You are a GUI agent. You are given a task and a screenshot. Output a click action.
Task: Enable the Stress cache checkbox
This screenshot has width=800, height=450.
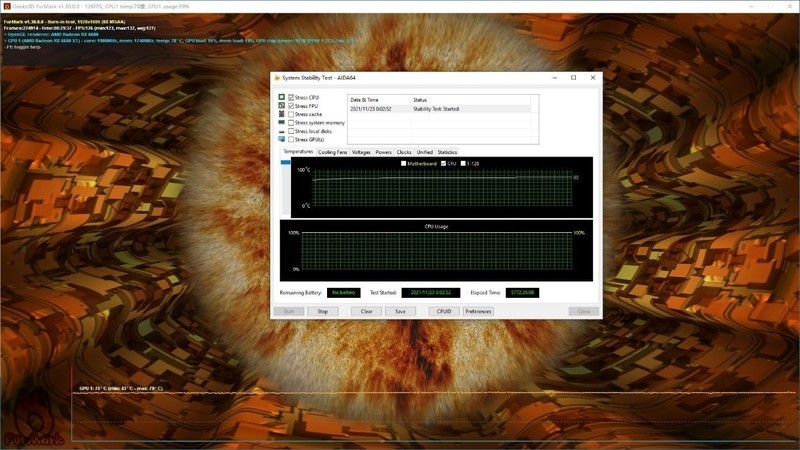pyautogui.click(x=291, y=114)
